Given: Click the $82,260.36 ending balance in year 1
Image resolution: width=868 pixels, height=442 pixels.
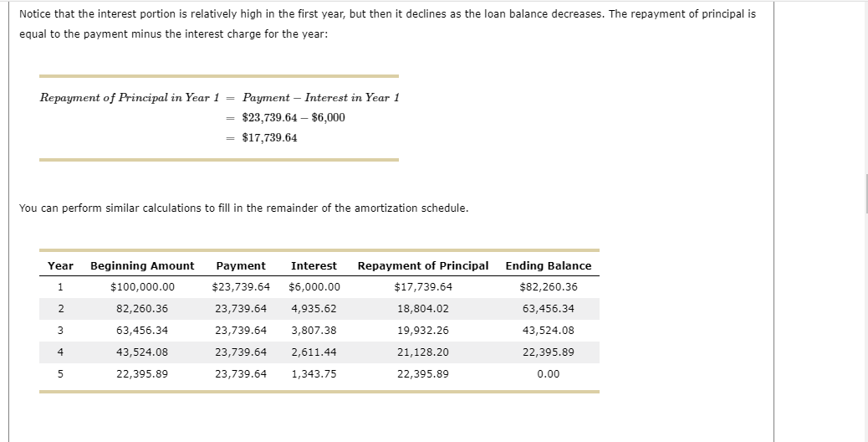Looking at the screenshot, I should pos(549,287).
